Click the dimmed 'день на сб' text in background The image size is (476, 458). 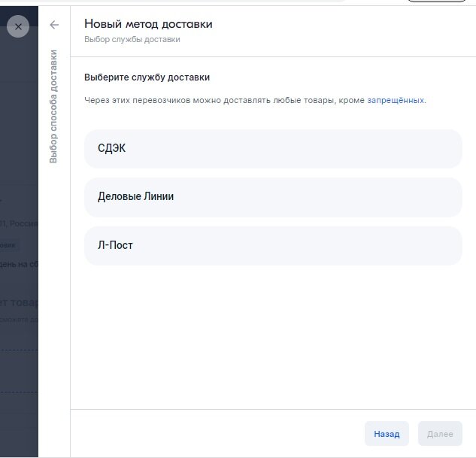tap(19, 263)
